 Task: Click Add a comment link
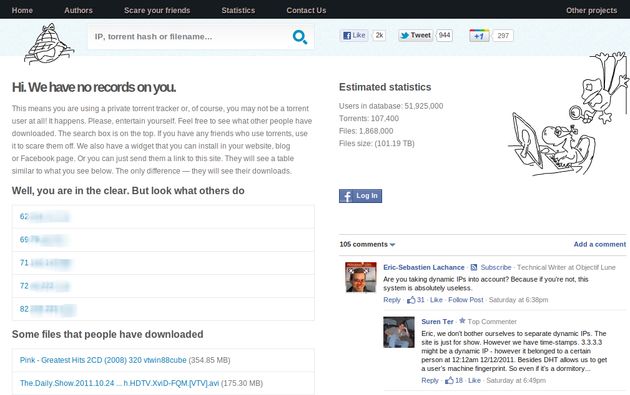tap(599, 244)
